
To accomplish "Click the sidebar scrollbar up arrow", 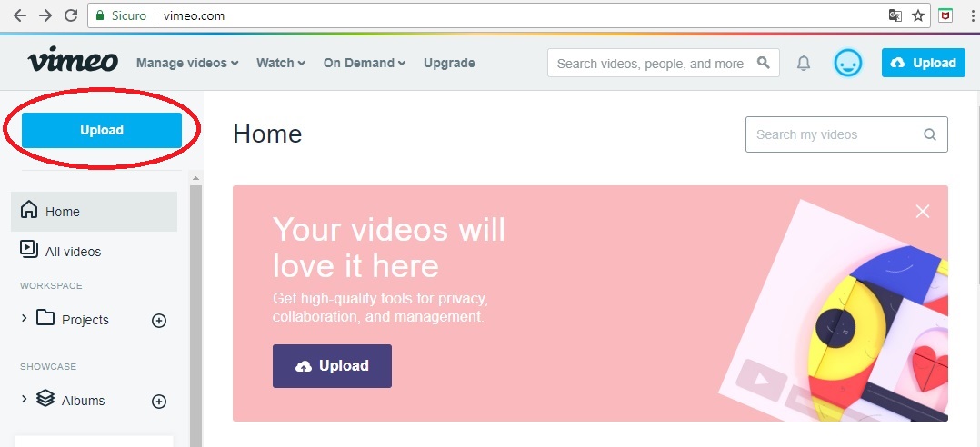I will click(x=195, y=179).
